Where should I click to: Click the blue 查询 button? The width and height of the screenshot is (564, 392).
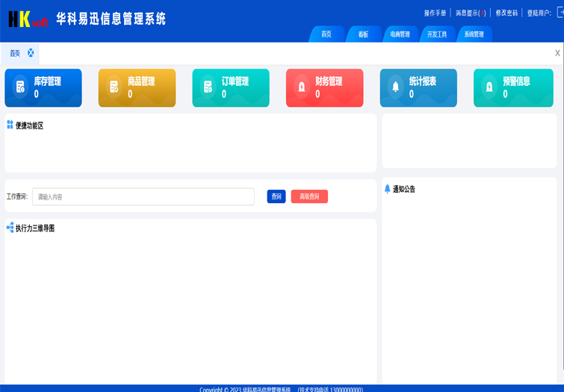coord(276,196)
